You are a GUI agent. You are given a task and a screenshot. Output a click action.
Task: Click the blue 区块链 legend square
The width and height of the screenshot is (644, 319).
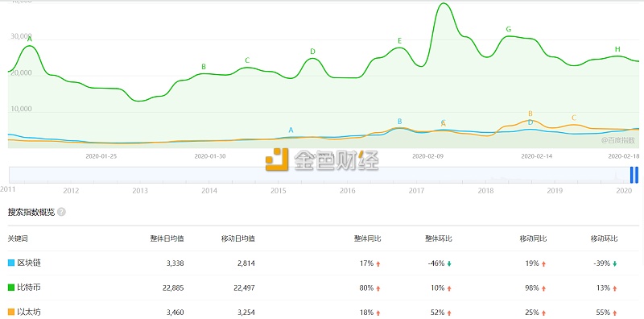tap(11, 263)
